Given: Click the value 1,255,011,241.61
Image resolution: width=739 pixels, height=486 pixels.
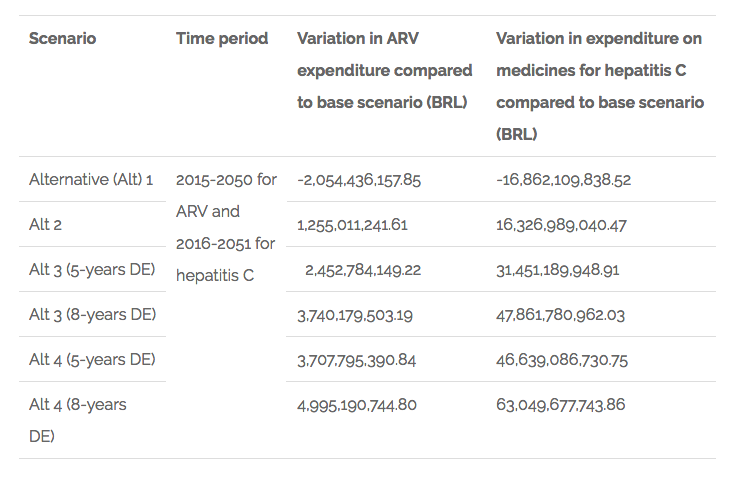Looking at the screenshot, I should click(x=352, y=225).
